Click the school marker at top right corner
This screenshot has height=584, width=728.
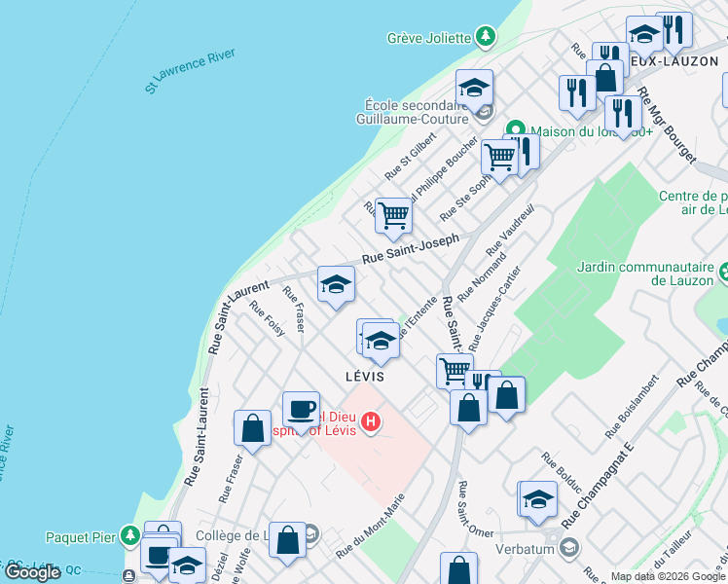[x=644, y=34]
